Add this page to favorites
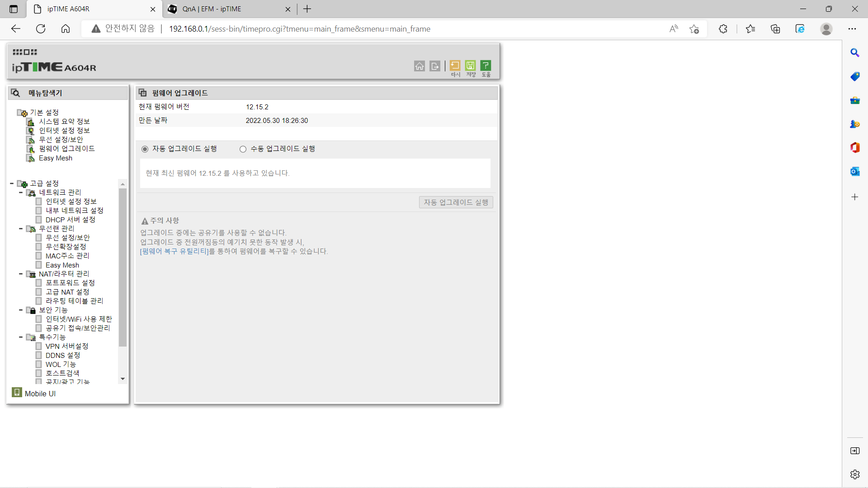The image size is (868, 488). pos(694,29)
